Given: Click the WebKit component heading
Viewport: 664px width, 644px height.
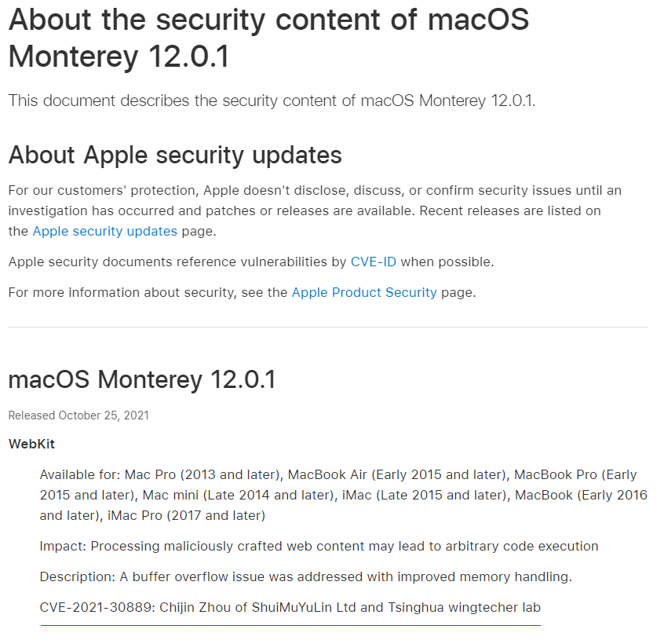Looking at the screenshot, I should pyautogui.click(x=31, y=444).
